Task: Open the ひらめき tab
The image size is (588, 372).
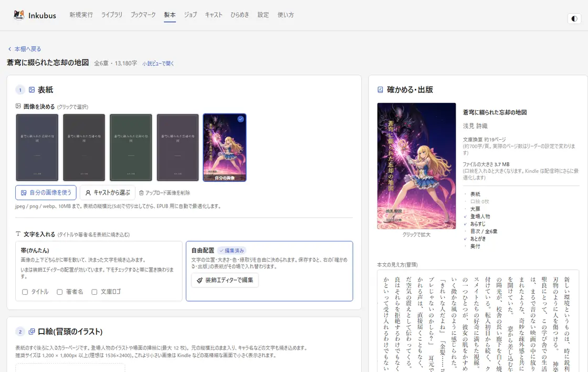Action: pos(239,15)
